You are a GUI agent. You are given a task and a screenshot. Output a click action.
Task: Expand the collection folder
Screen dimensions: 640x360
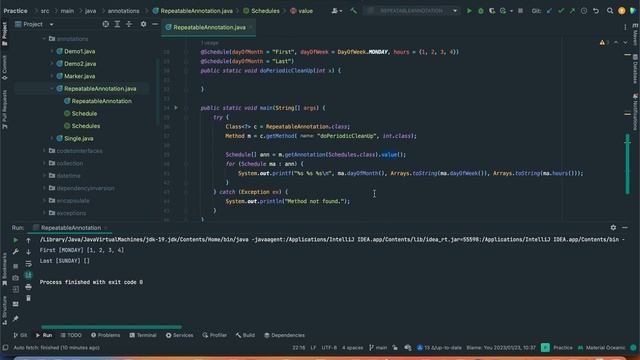pyautogui.click(x=44, y=163)
